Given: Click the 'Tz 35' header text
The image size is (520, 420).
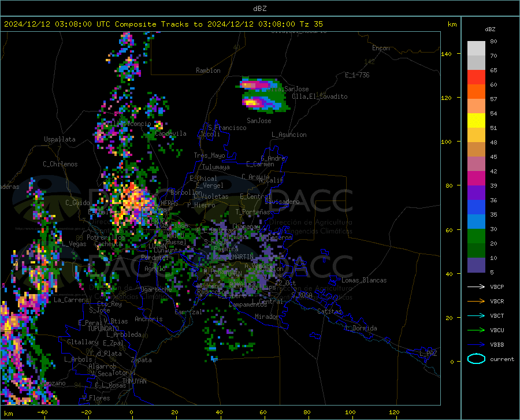Looking at the screenshot, I should (311, 24).
